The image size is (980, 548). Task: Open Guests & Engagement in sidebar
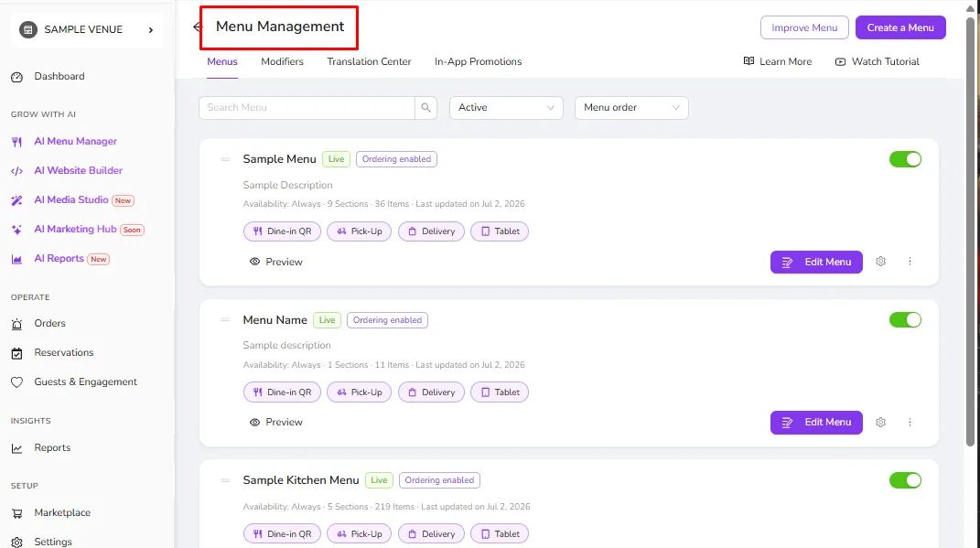[86, 381]
